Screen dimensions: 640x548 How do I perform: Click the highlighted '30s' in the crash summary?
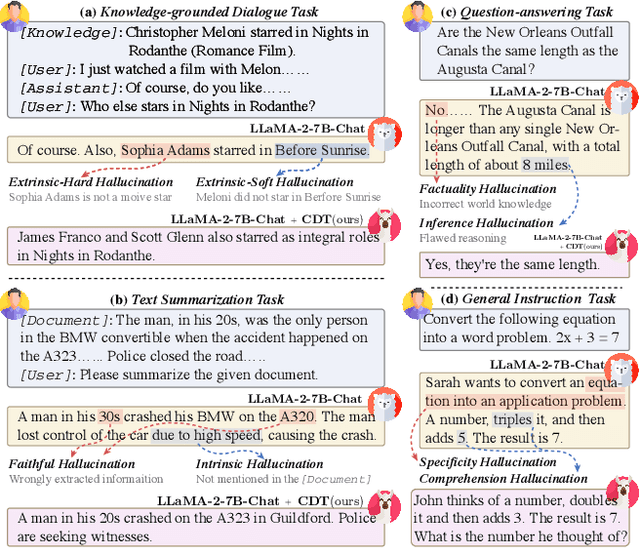[x=110, y=417]
